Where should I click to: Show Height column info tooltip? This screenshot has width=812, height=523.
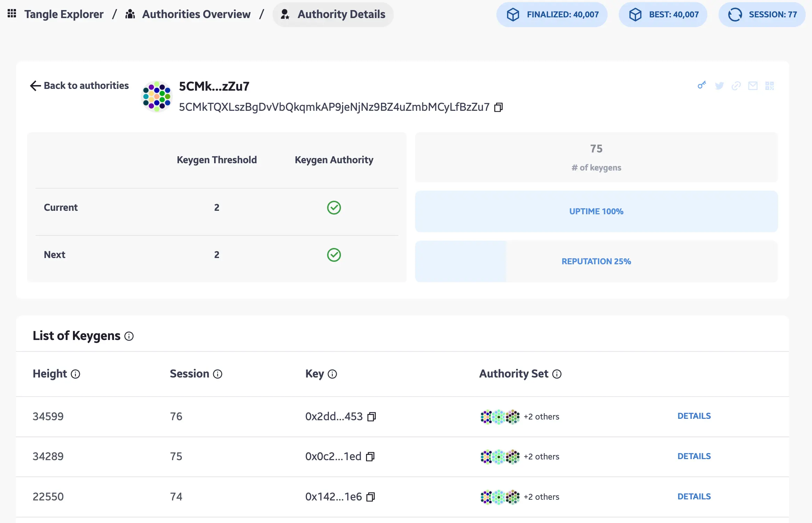click(75, 374)
